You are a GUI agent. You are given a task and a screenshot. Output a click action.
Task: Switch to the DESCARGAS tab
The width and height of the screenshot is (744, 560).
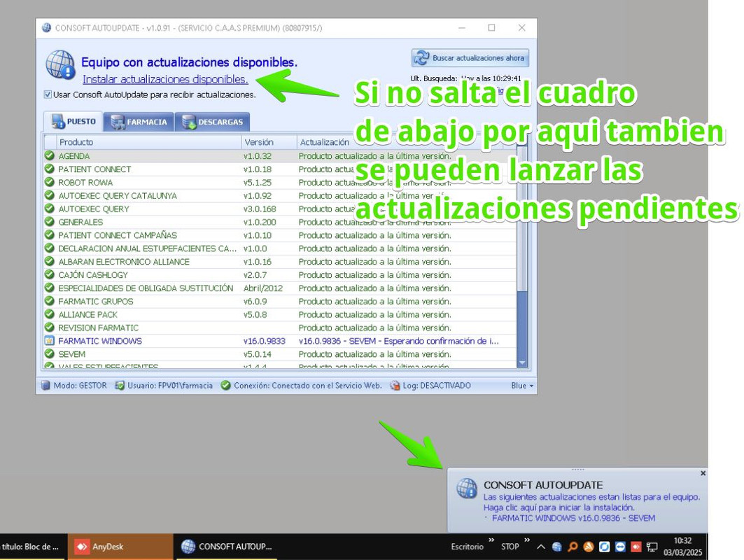pos(212,122)
